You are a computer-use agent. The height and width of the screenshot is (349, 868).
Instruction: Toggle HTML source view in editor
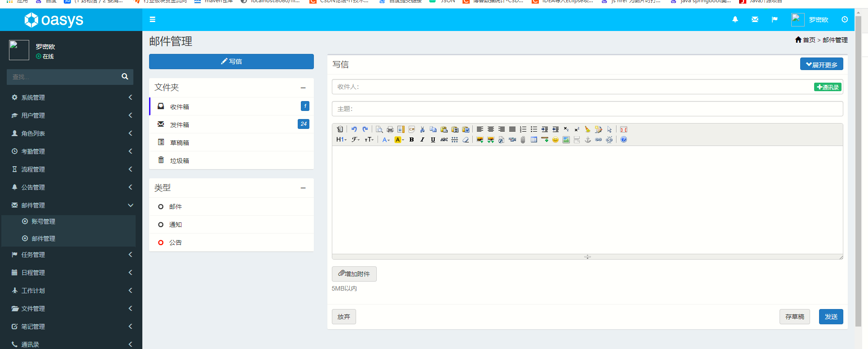pos(340,129)
